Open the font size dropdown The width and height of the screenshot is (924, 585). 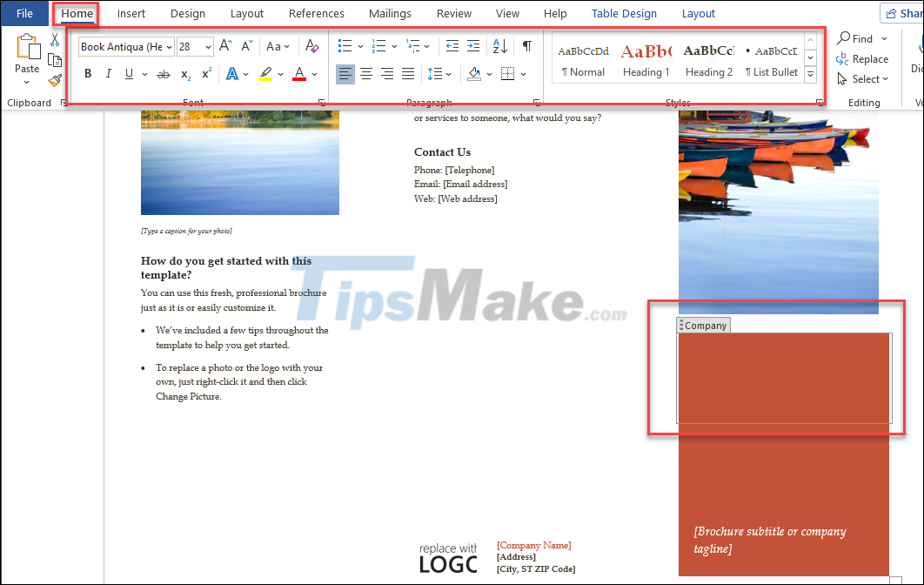click(209, 46)
